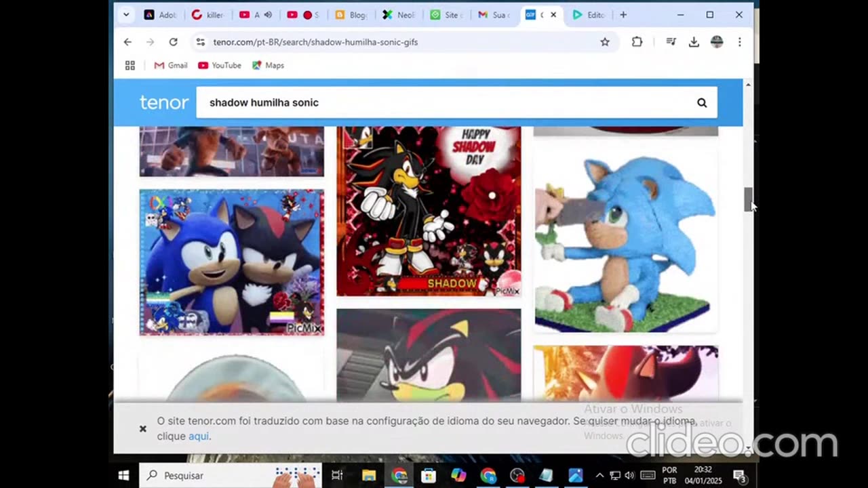Viewport: 868px width, 488px height.
Task: Close the active Tenor GIF tab
Action: (x=553, y=14)
